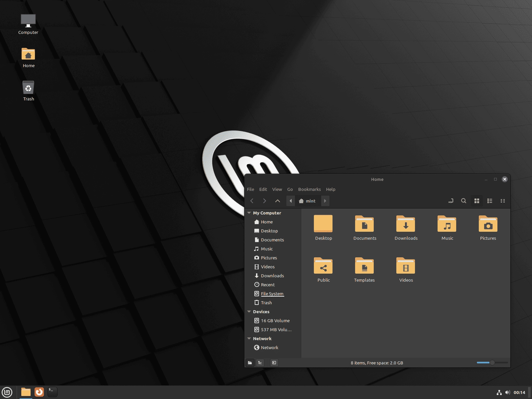Open the Edit menu
The image size is (532, 399).
click(x=263, y=189)
